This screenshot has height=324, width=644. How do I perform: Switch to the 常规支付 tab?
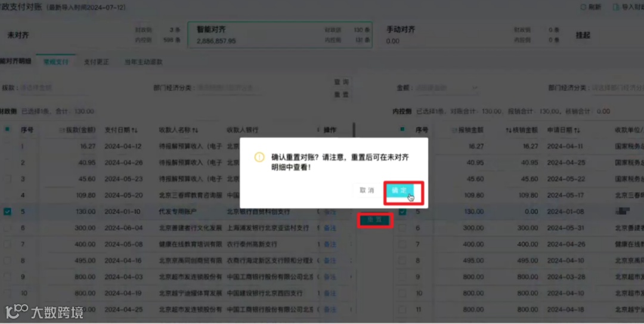click(56, 61)
